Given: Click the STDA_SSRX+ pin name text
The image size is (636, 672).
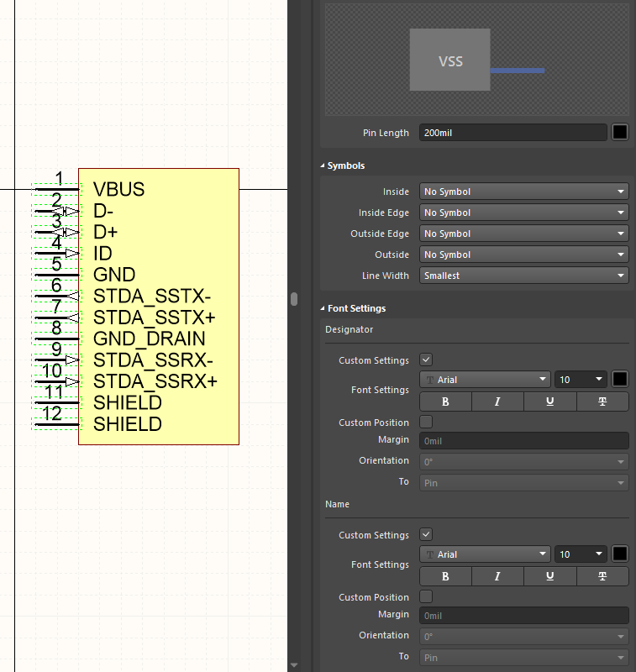Looking at the screenshot, I should click(x=155, y=381).
